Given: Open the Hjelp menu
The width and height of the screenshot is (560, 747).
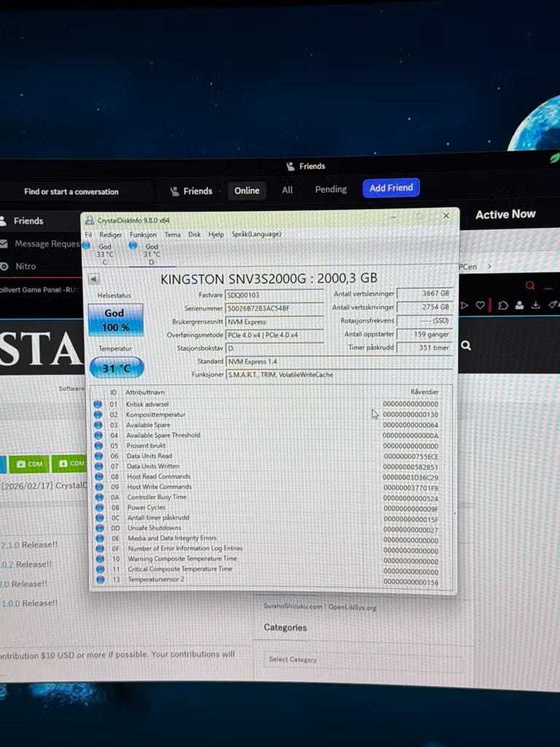Looking at the screenshot, I should (216, 234).
